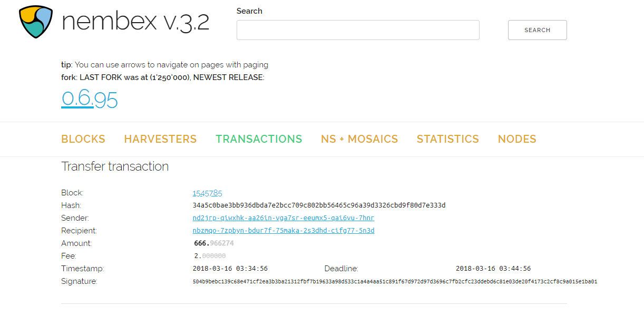Open block 1545785 link
644x316 pixels.
[207, 193]
